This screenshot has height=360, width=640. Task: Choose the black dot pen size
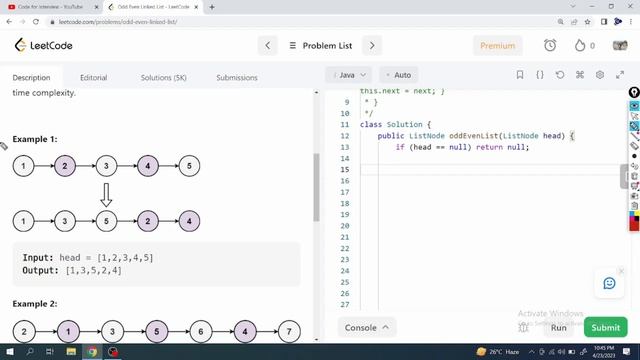(x=634, y=156)
